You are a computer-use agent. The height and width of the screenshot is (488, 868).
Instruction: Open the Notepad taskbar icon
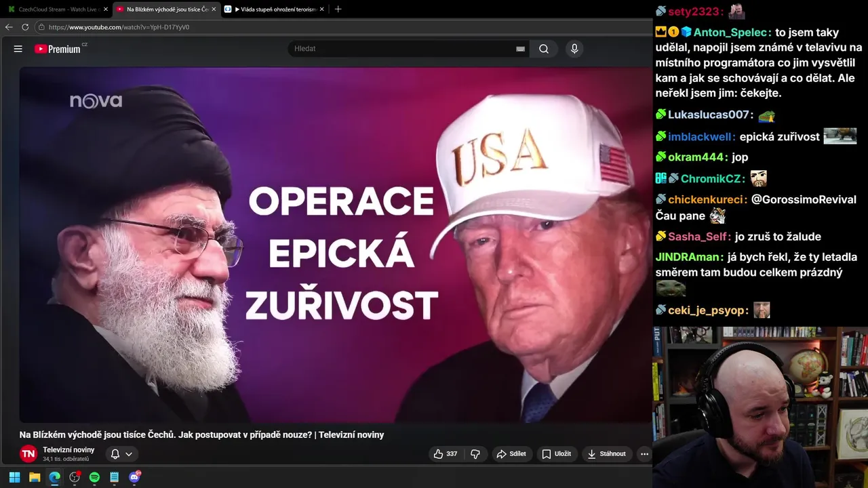(115, 477)
